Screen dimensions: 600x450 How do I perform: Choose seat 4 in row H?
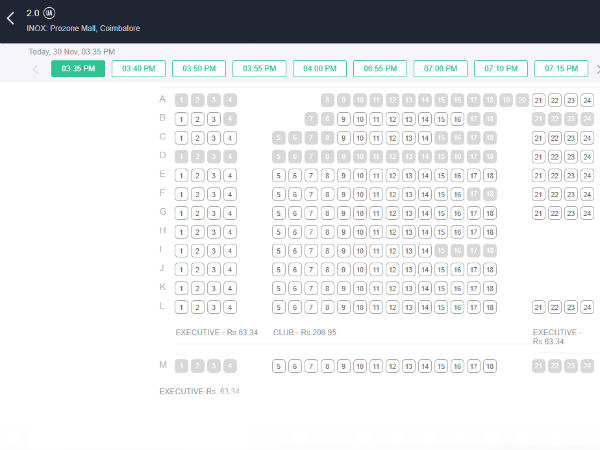pyautogui.click(x=230, y=232)
